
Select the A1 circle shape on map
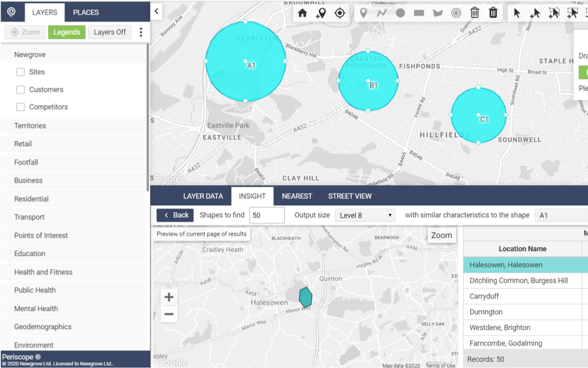pos(246,61)
